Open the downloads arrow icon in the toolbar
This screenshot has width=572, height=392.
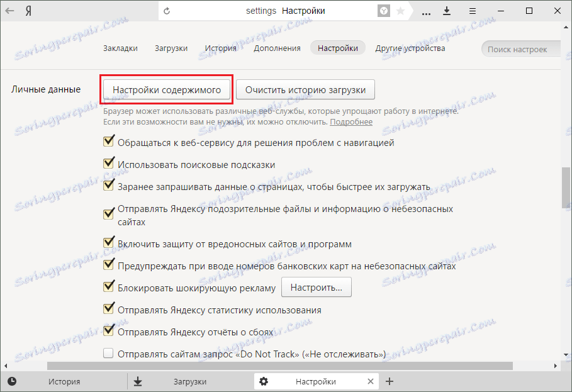coord(447,11)
